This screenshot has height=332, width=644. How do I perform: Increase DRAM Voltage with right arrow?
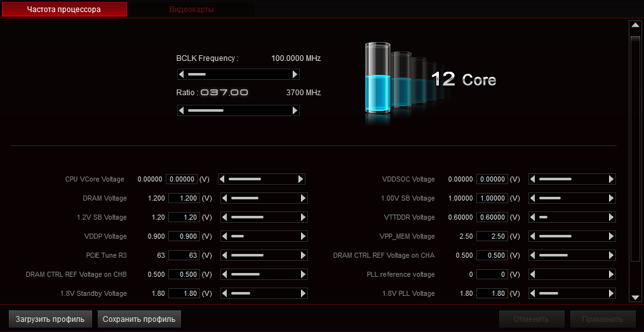coord(304,198)
